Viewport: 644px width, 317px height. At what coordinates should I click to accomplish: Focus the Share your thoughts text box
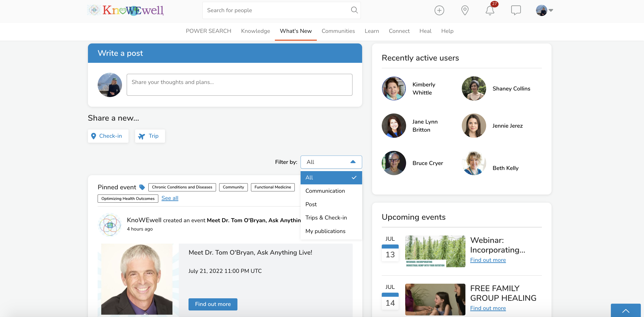[x=239, y=85]
